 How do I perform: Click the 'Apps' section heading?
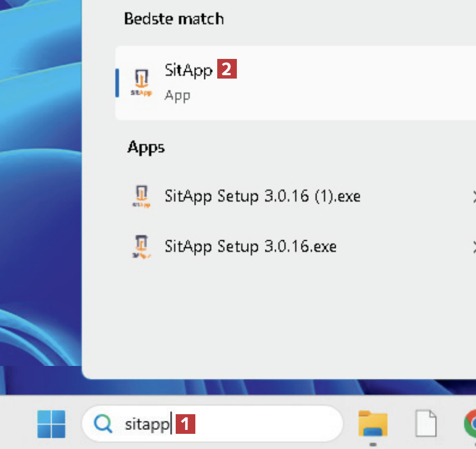point(146,147)
